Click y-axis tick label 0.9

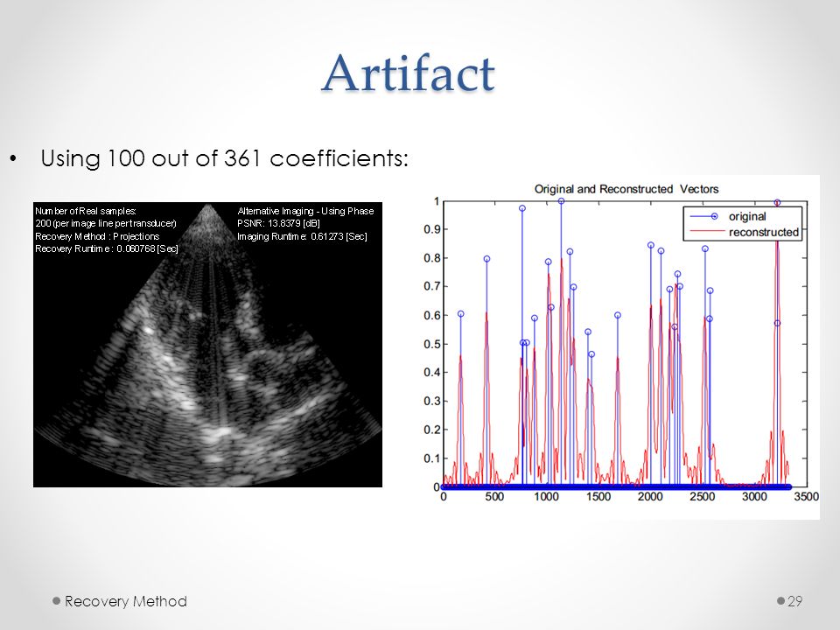431,229
